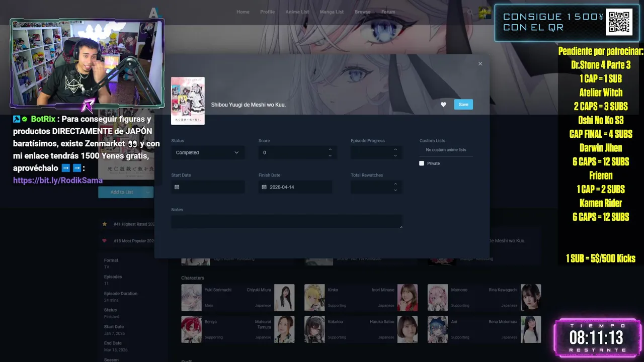Open the bit.ly/RodikSama link
644x362 pixels.
click(x=58, y=180)
